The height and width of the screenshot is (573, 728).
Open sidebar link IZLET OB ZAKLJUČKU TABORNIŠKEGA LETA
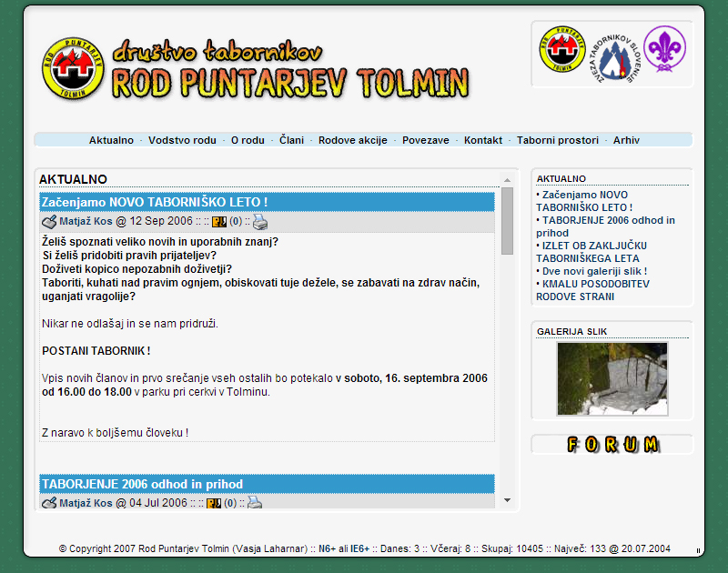click(x=591, y=252)
